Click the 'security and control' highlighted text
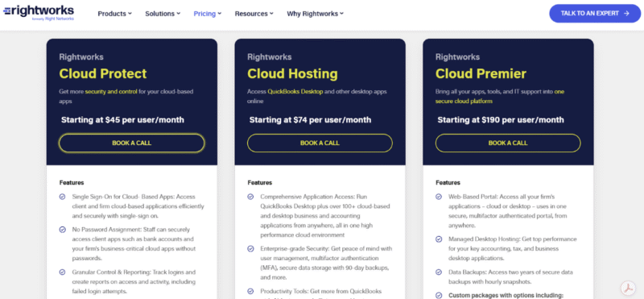Viewport: 644px width, 299px height. (111, 91)
